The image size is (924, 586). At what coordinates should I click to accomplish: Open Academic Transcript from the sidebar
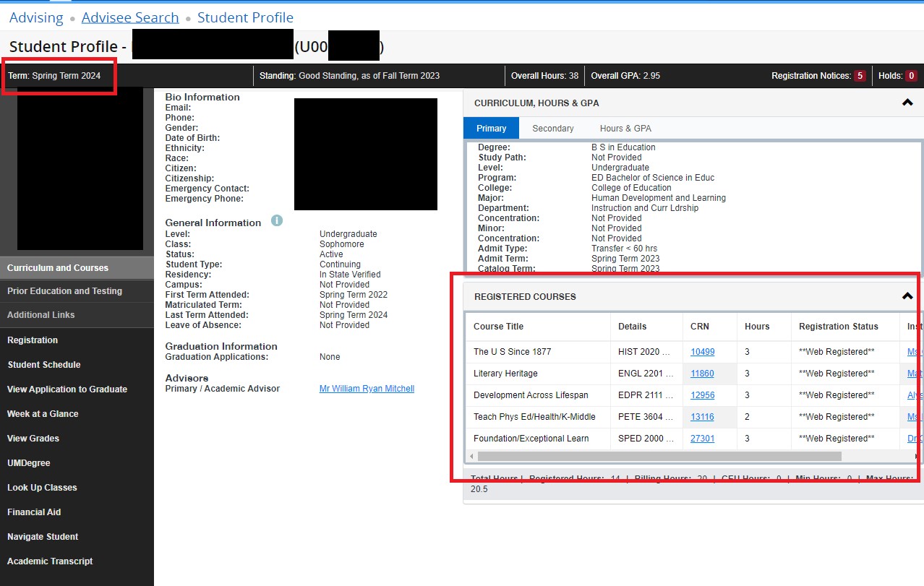click(50, 561)
